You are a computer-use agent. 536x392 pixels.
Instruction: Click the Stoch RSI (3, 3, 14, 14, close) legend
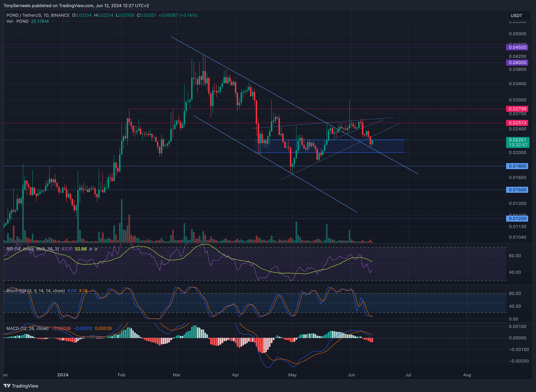click(x=36, y=291)
